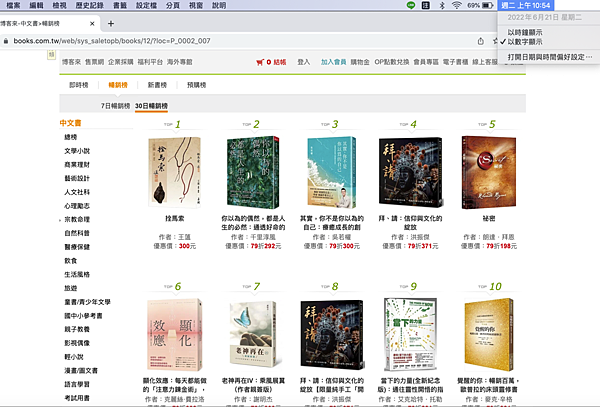The width and height of the screenshot is (600, 407).
Task: Select the 7日暢銷榜 sub-tab
Action: 115,106
